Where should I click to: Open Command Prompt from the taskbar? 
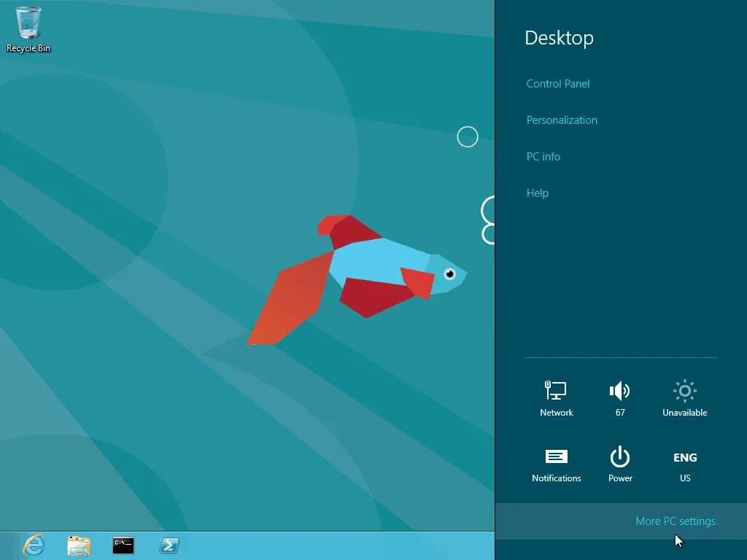coord(123,545)
